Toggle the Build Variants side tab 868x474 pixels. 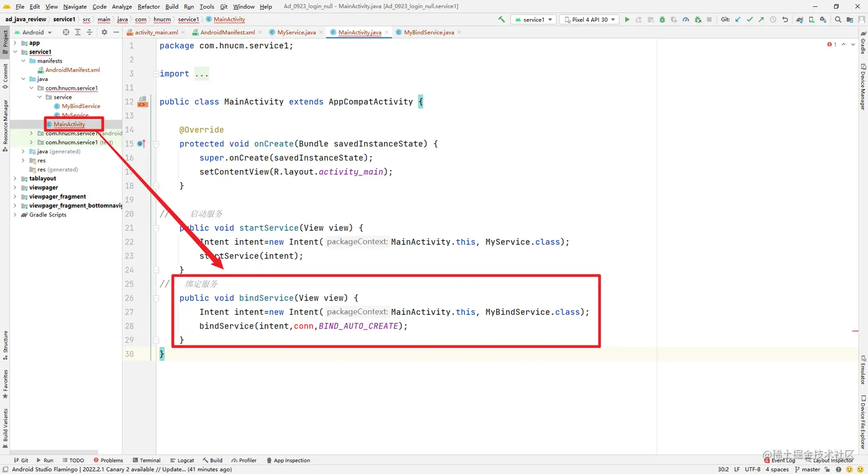[x=5, y=428]
